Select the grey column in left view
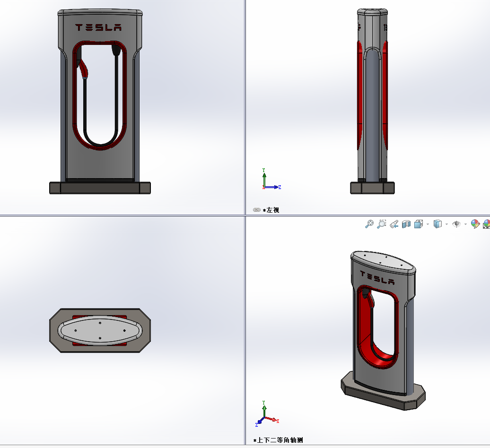The image size is (490, 448). tap(372, 115)
